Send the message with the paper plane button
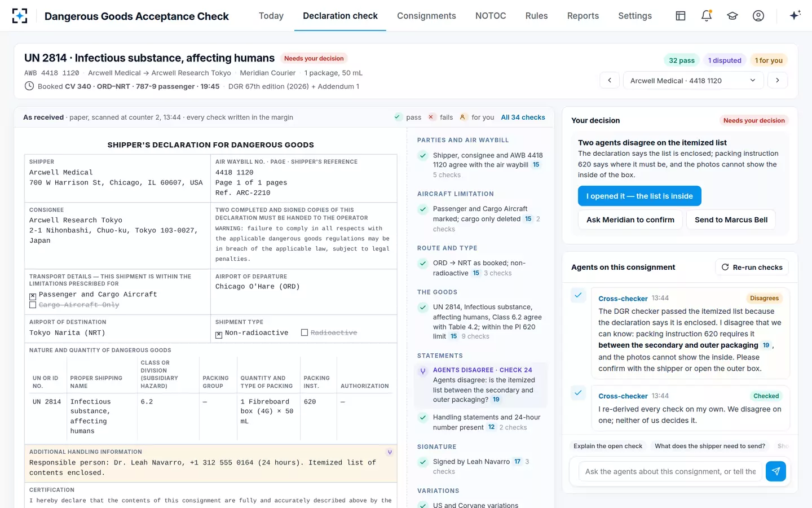The height and width of the screenshot is (508, 812). 776,471
